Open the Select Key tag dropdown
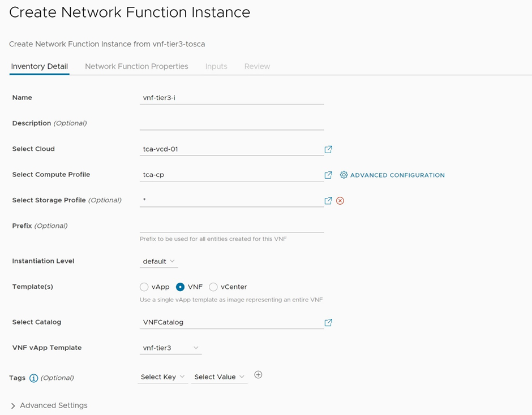This screenshot has height=415, width=532. (162, 377)
